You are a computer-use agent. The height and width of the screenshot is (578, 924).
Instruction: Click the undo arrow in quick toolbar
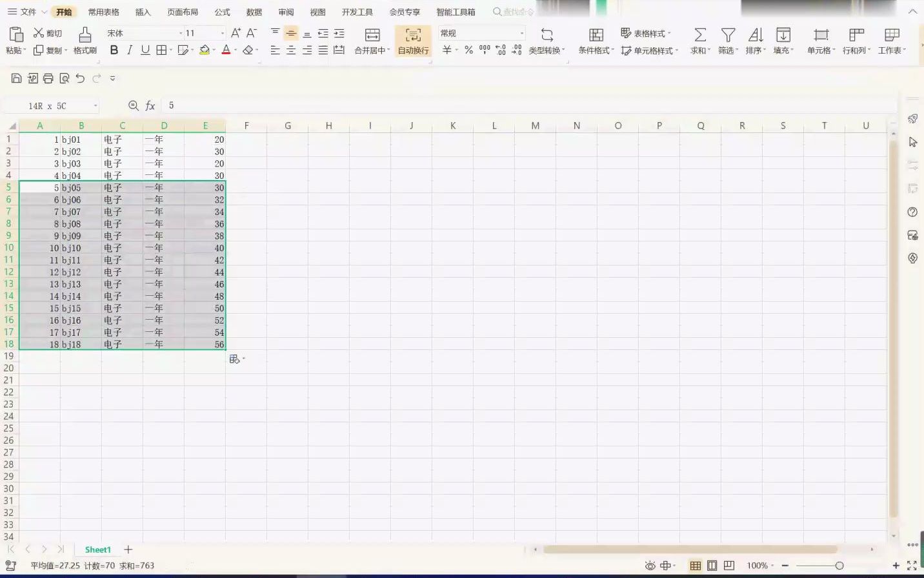pyautogui.click(x=80, y=78)
